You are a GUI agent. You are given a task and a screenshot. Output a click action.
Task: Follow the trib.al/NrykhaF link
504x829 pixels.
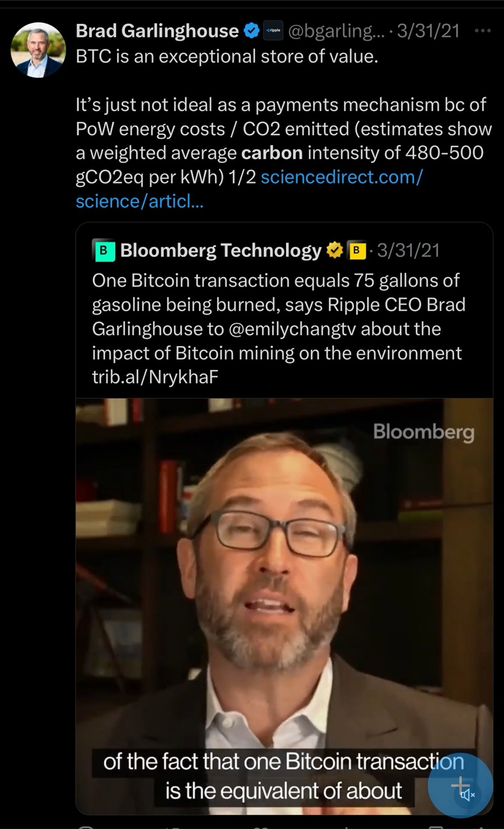[x=155, y=377]
